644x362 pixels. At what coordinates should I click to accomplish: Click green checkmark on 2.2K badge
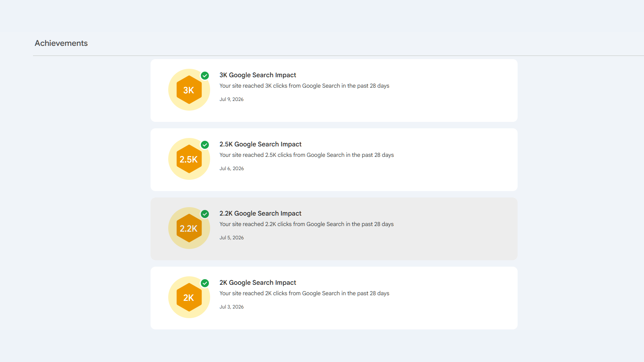coord(205,214)
